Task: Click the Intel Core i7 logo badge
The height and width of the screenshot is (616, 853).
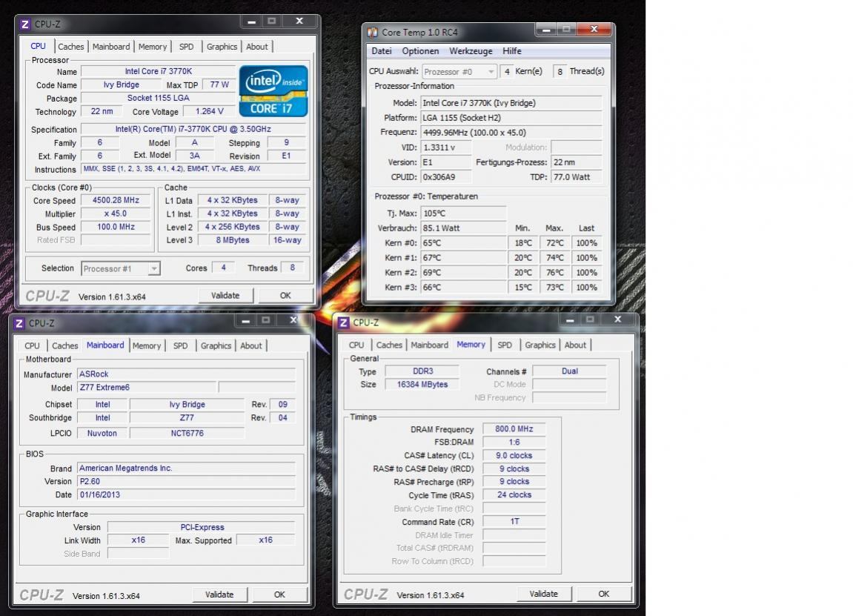Action: [x=273, y=90]
